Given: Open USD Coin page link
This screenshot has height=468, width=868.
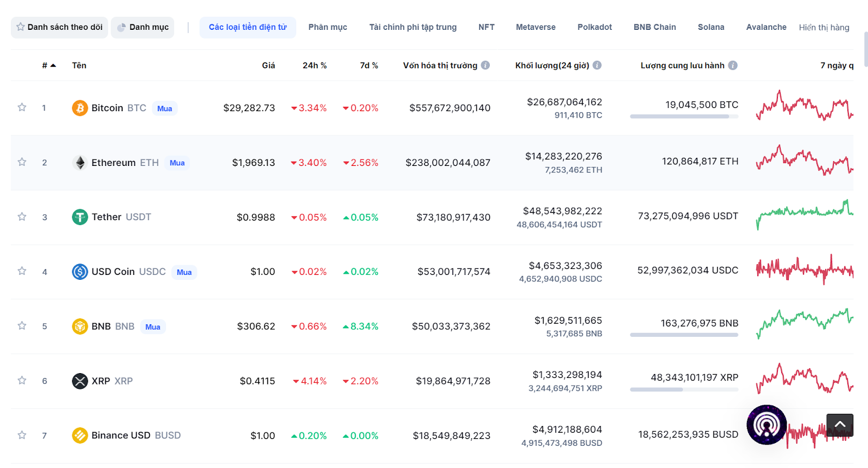Looking at the screenshot, I should point(129,272).
